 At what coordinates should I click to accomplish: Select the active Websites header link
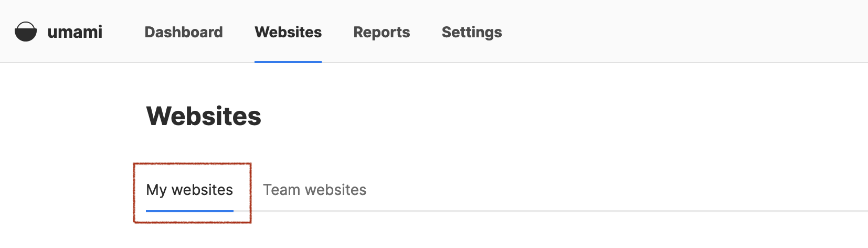288,32
